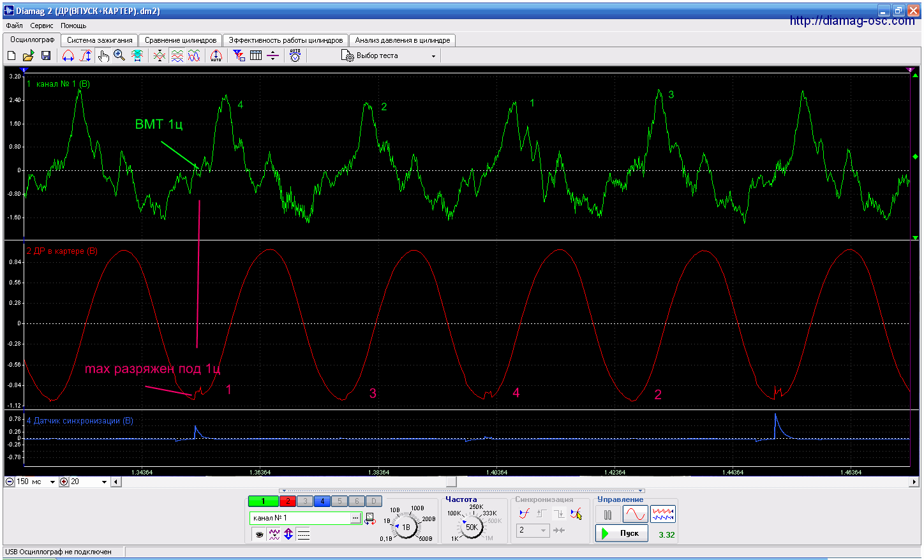The image size is (924, 560).
Task: Click the Пуск start button
Action: pyautogui.click(x=622, y=533)
